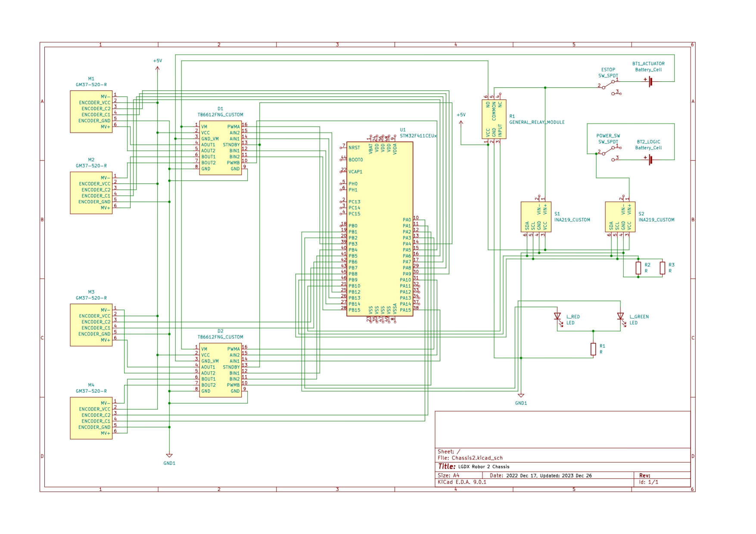Select the M1 GM37-520-R motor symbol
756x534 pixels.
91,112
